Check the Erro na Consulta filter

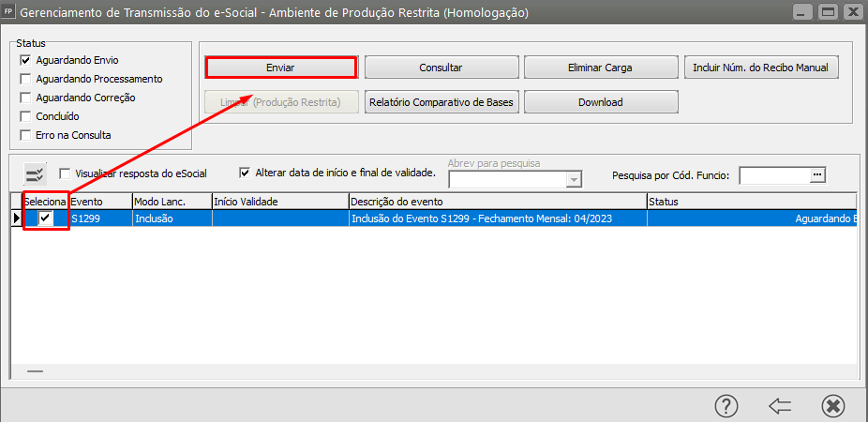[x=25, y=135]
